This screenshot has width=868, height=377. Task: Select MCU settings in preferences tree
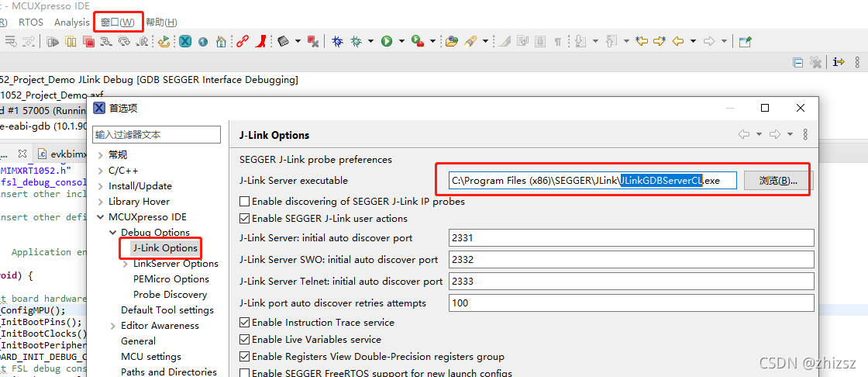(x=151, y=357)
